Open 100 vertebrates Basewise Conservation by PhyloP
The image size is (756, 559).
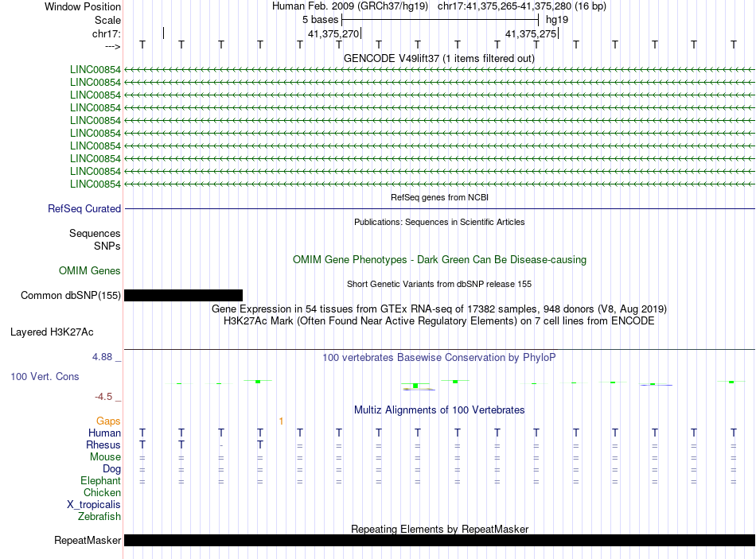[439, 358]
